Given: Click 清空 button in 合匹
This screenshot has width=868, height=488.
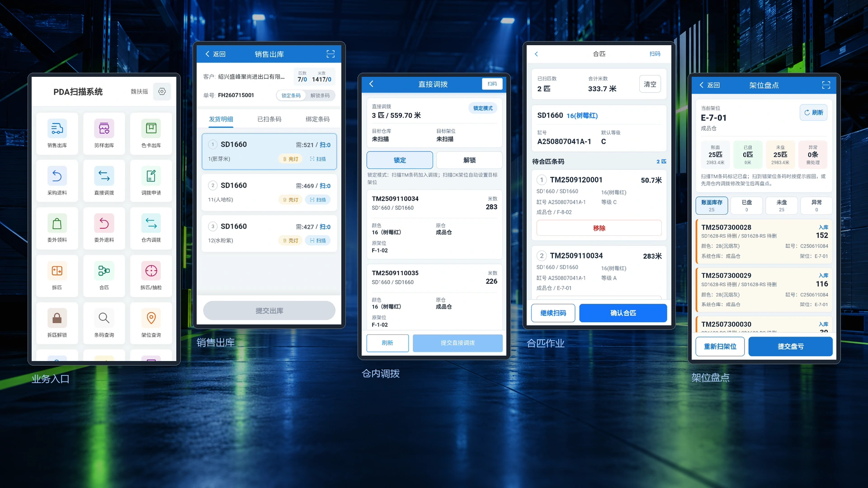Looking at the screenshot, I should point(650,84).
